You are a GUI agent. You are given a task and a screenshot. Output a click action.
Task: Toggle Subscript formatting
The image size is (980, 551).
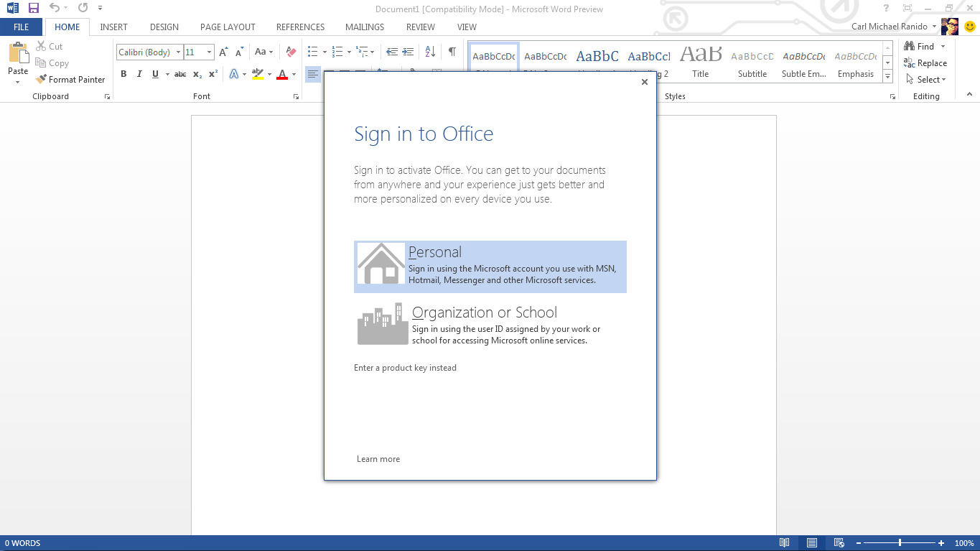[197, 74]
